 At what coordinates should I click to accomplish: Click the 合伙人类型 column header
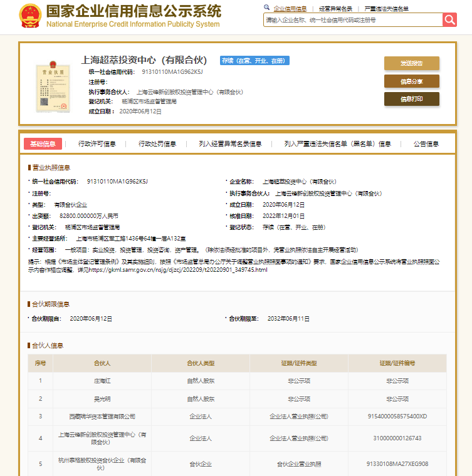[x=201, y=363]
